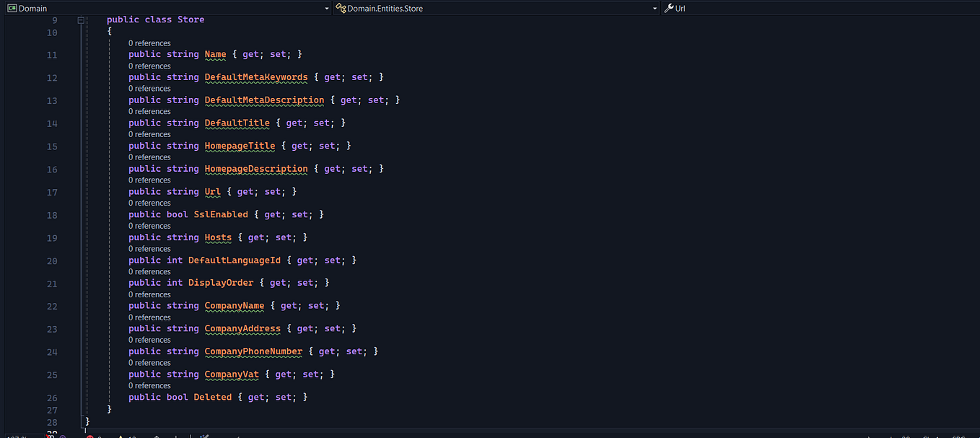This screenshot has width=980, height=438.
Task: Click 0 references above the Deleted property
Action: pyautogui.click(x=149, y=385)
